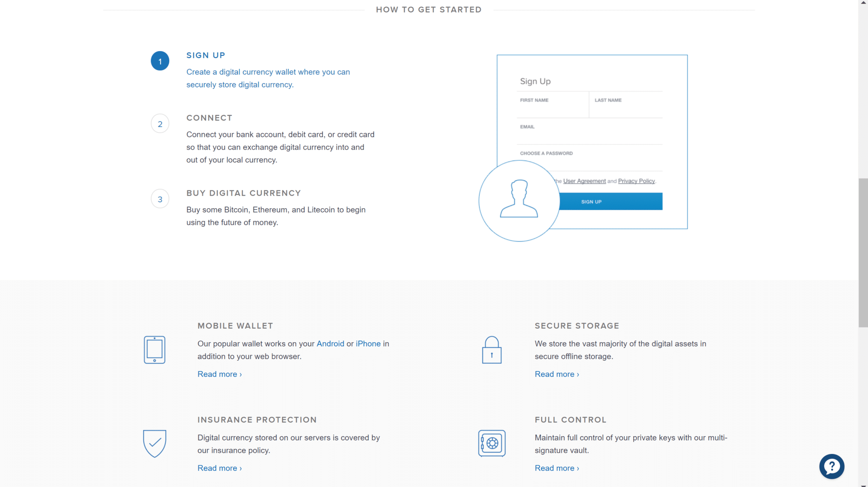Screen dimensions: 868x487
Task: Click Read more under Full Control
Action: 556,467
